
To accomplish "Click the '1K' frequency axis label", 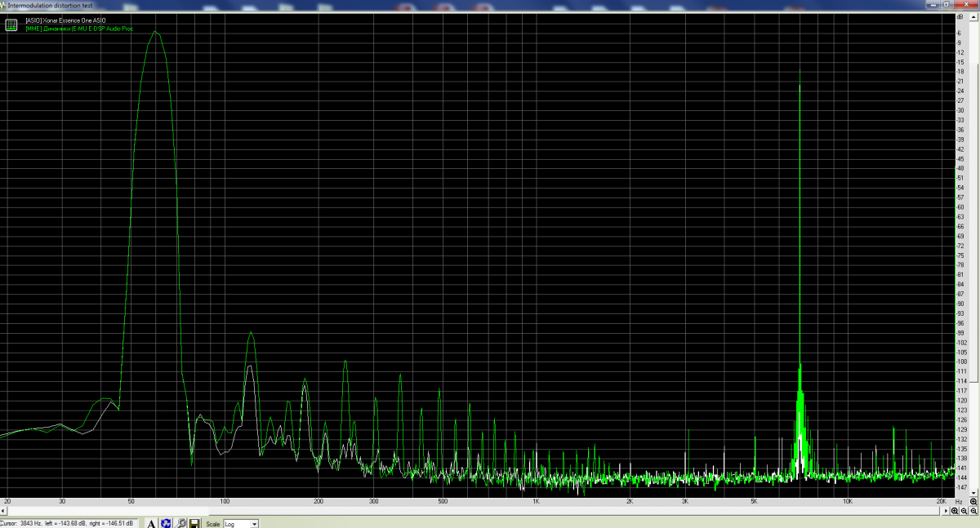I will click(x=536, y=500).
